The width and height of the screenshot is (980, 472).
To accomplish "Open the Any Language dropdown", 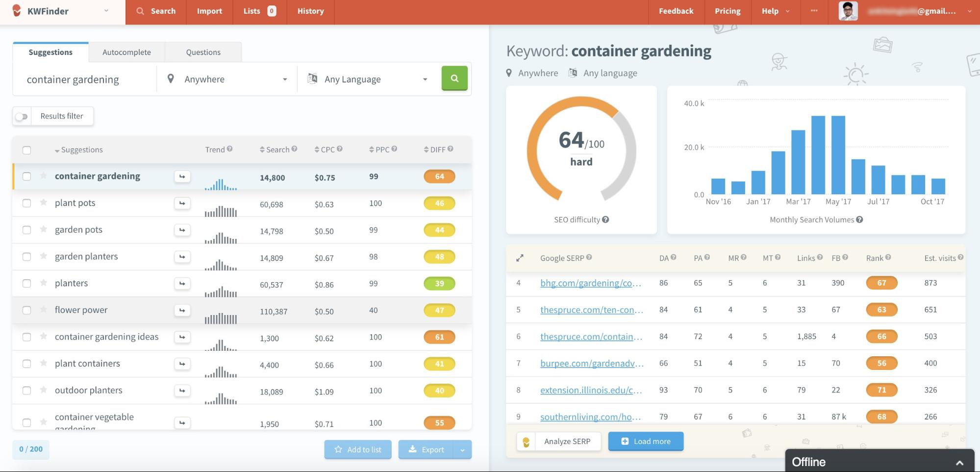I will [x=425, y=79].
